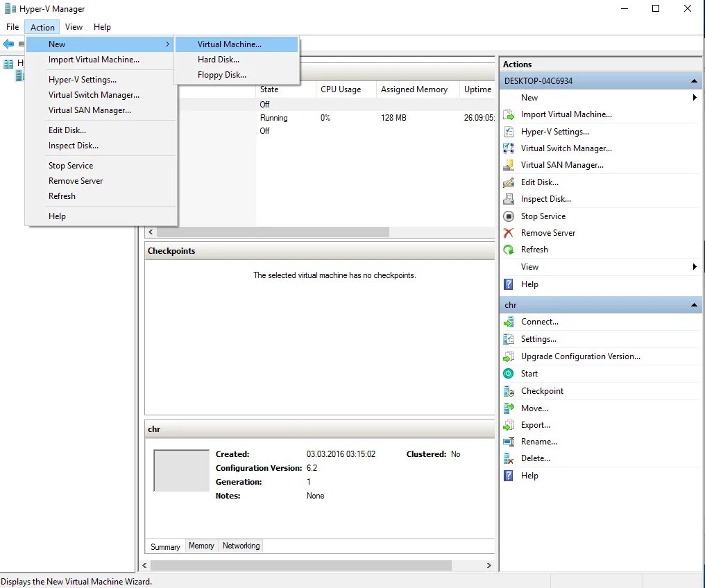The image size is (705, 588).
Task: Click Virtual SAN Manager icon in Actions pane
Action: click(509, 165)
